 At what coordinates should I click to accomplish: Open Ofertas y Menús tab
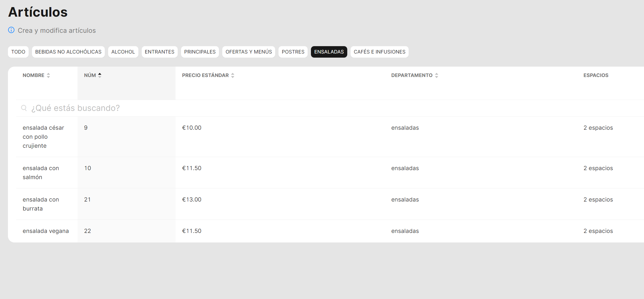pyautogui.click(x=249, y=52)
